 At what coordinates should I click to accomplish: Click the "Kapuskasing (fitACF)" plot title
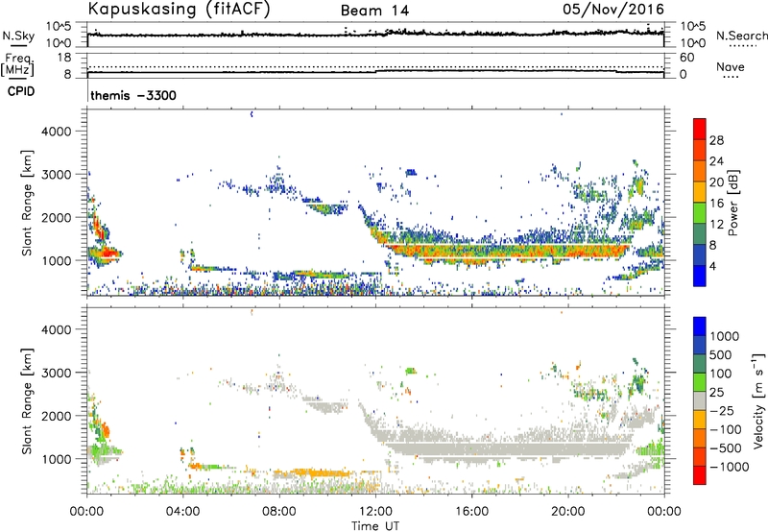(179, 10)
